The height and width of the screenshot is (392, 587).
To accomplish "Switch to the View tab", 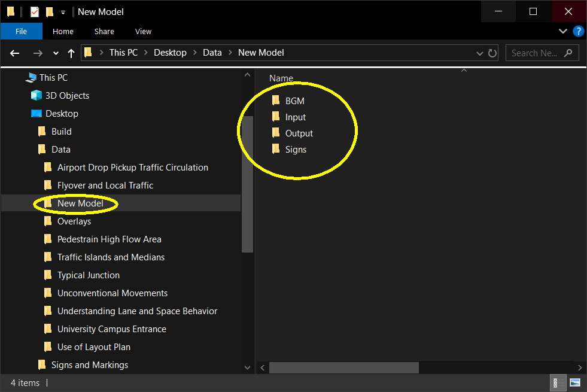I will 143,31.
